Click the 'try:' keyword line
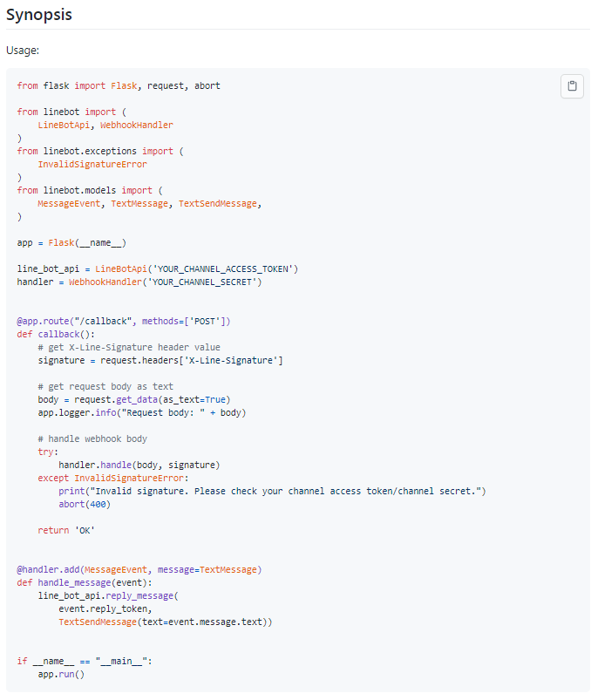Image resolution: width=591 pixels, height=700 pixels. click(x=48, y=452)
